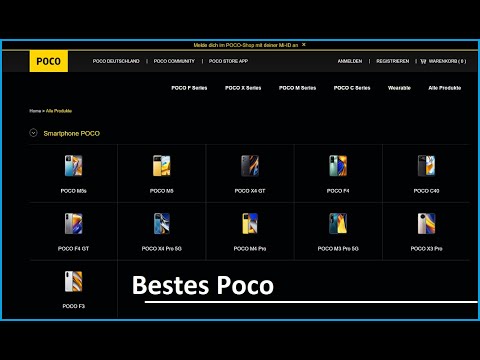Viewport: 480px width, 360px height.
Task: Open the POCO M Series menu
Action: [x=297, y=88]
